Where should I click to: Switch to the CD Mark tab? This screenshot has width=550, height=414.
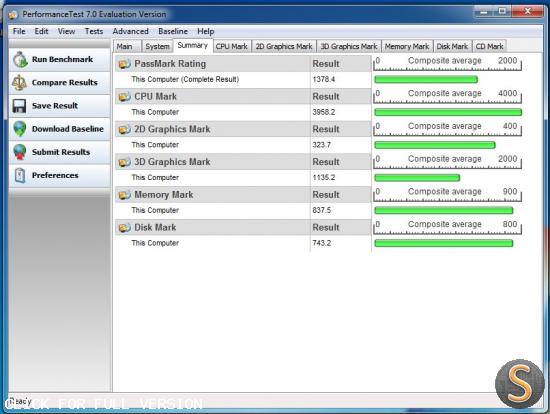489,46
